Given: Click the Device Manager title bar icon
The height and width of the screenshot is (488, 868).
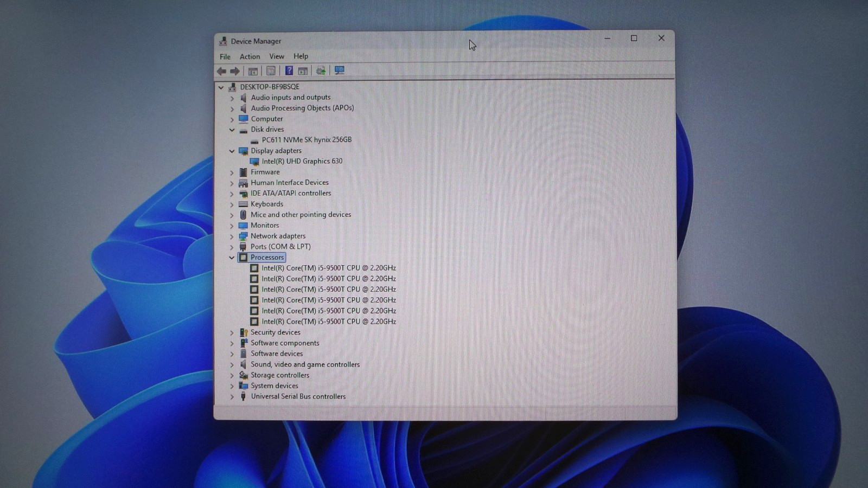Looking at the screenshot, I should [x=223, y=41].
